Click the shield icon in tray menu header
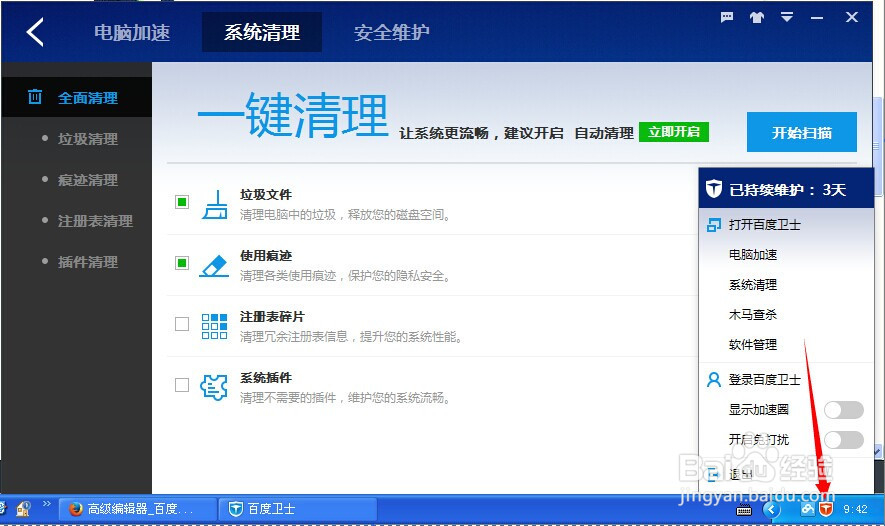Image resolution: width=885 pixels, height=526 pixels. point(714,189)
